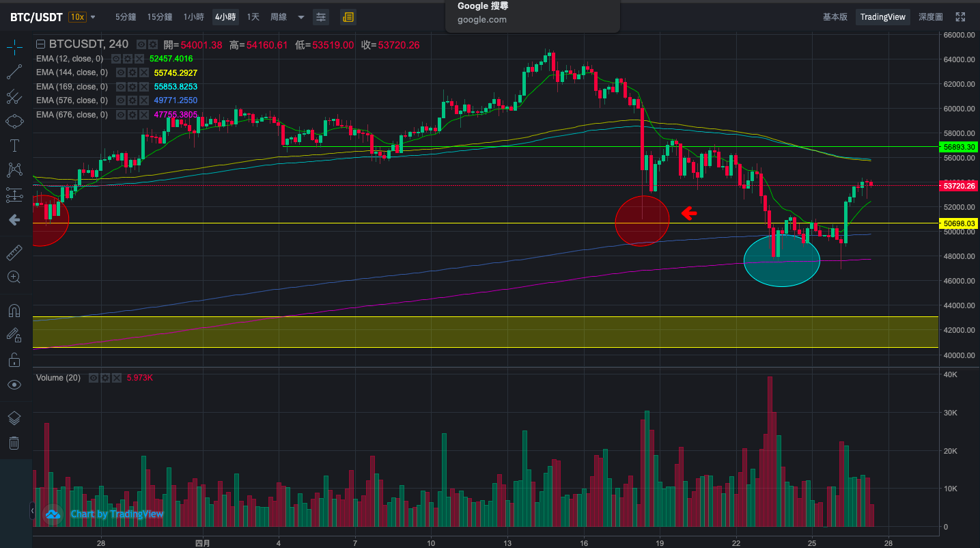This screenshot has height=548, width=980.
Task: Select the XABCD pattern tool
Action: [14, 170]
